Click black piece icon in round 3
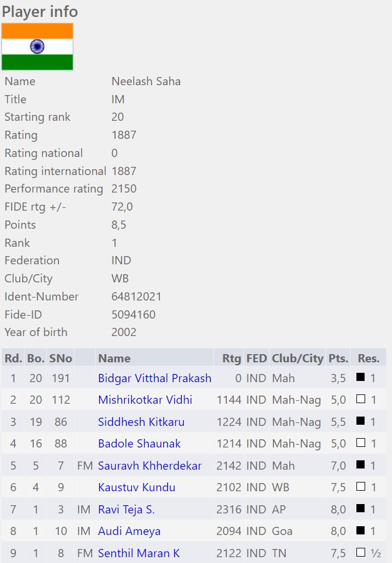Viewport: 392px width, 563px height. click(360, 421)
